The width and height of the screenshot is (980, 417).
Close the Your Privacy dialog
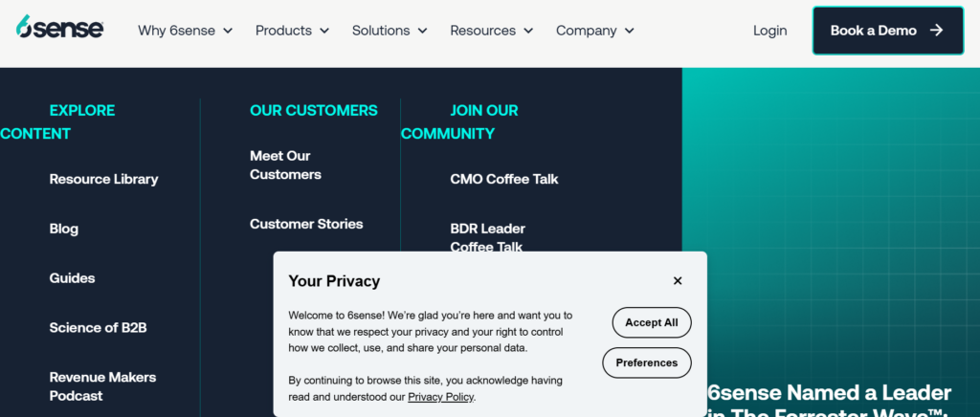point(678,281)
